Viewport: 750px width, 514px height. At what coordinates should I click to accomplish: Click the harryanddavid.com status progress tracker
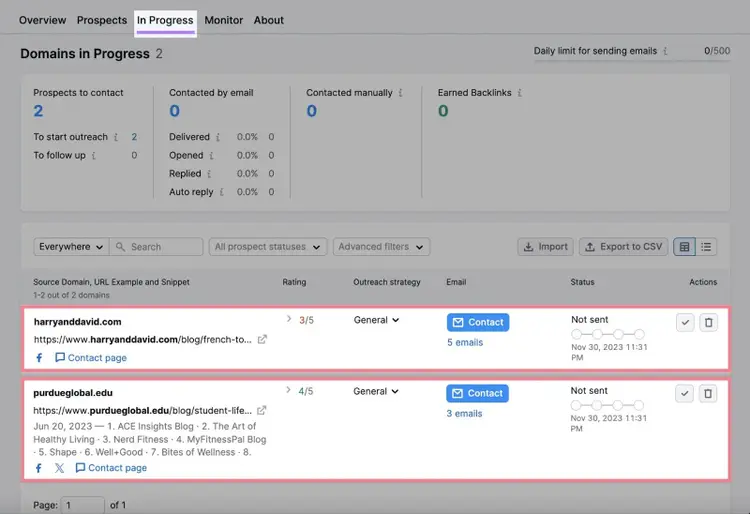608,334
